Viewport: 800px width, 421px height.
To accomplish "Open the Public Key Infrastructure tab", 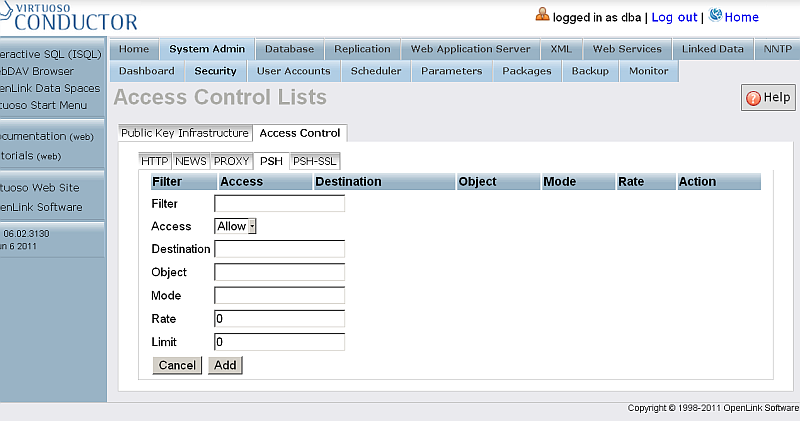I will [184, 133].
